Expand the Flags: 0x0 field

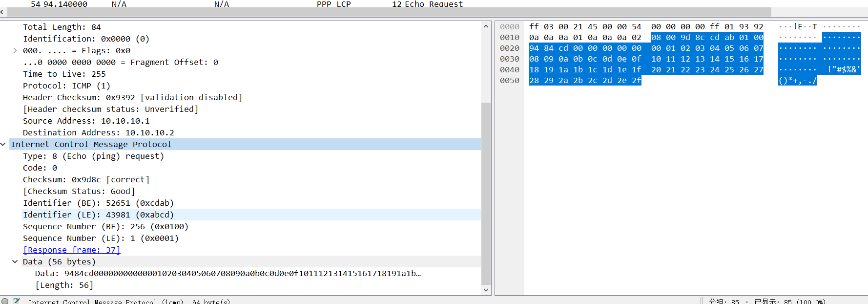tap(15, 50)
